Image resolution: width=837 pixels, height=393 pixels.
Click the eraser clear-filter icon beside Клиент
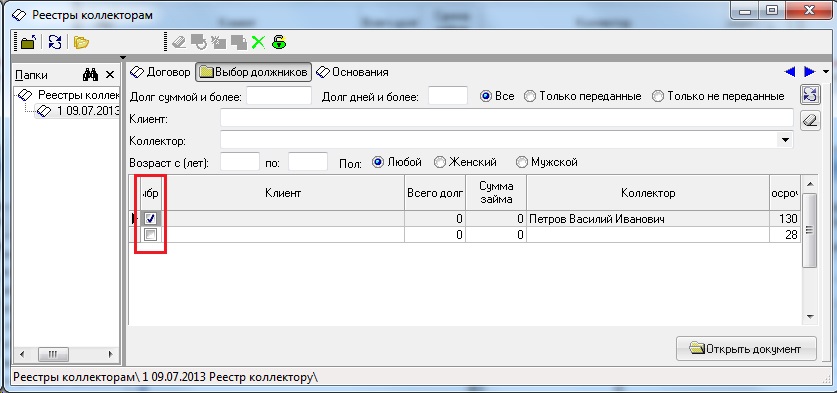pos(810,120)
